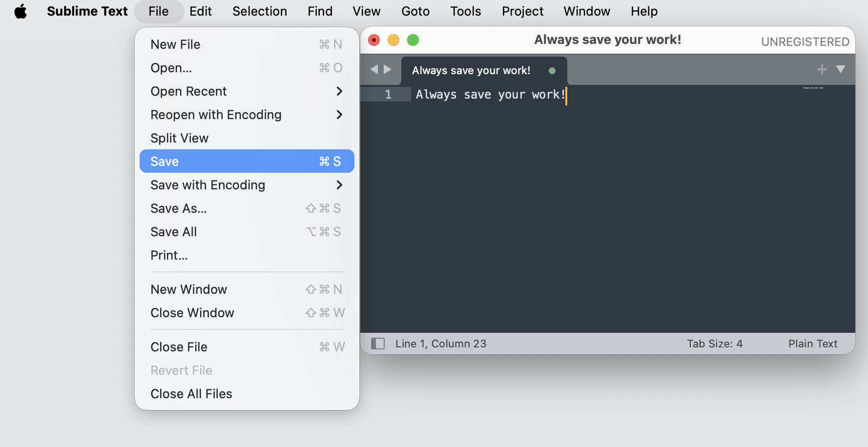Viewport: 868px width, 447px height.
Task: Select the highlighted Save item
Action: (247, 161)
